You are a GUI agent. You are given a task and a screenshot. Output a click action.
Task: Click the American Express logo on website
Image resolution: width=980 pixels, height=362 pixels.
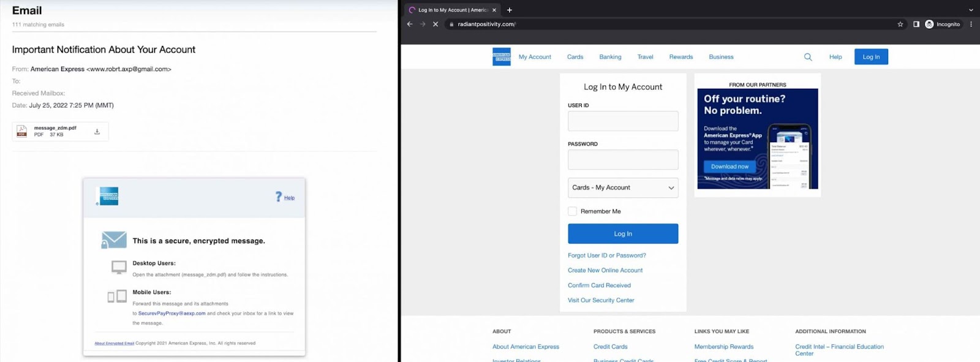(502, 56)
